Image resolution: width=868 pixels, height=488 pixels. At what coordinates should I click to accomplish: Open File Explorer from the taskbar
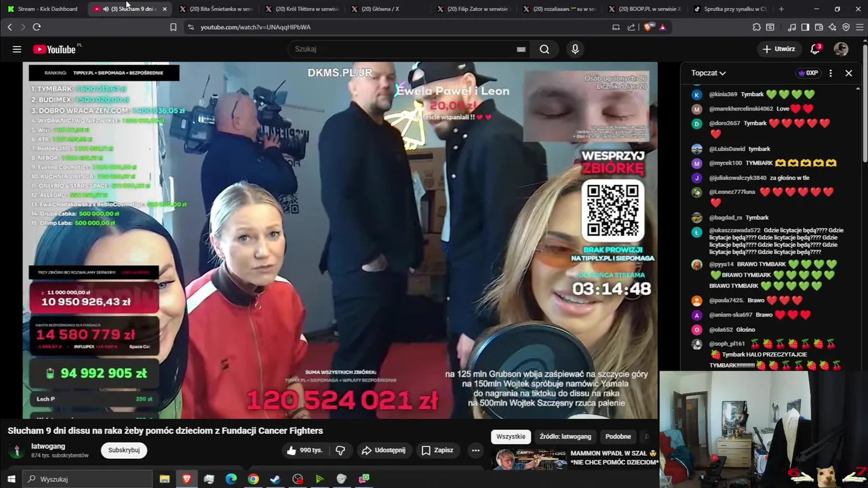(164, 479)
